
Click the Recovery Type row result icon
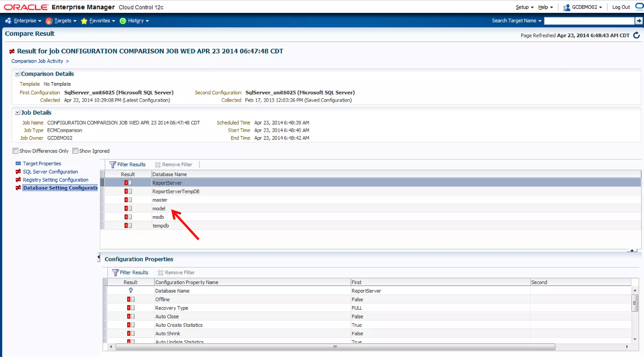point(131,308)
